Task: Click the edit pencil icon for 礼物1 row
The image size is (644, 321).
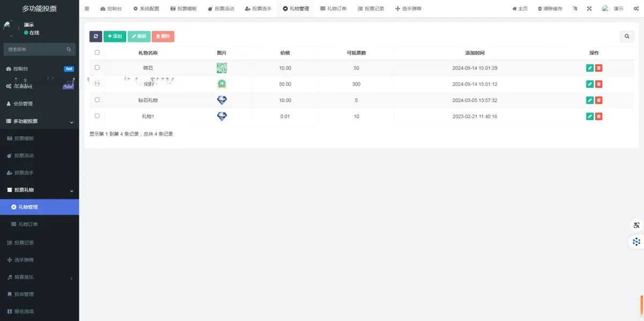Action: click(590, 116)
